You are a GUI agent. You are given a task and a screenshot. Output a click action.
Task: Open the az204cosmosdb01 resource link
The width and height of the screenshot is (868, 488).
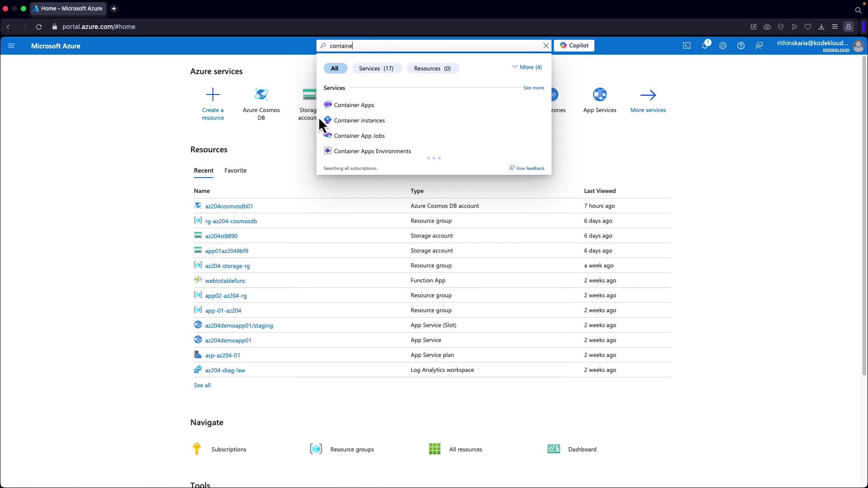(x=229, y=206)
